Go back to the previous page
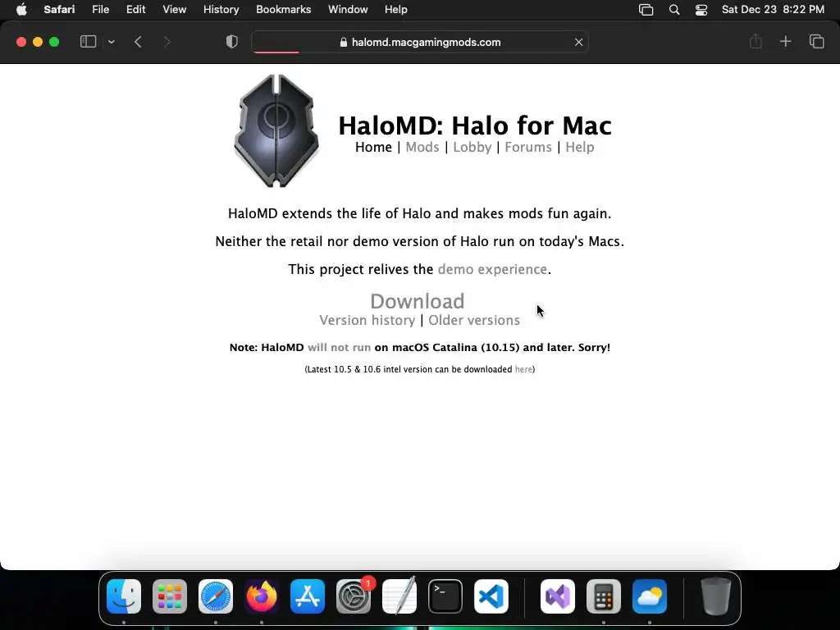This screenshot has height=630, width=840. (x=138, y=42)
